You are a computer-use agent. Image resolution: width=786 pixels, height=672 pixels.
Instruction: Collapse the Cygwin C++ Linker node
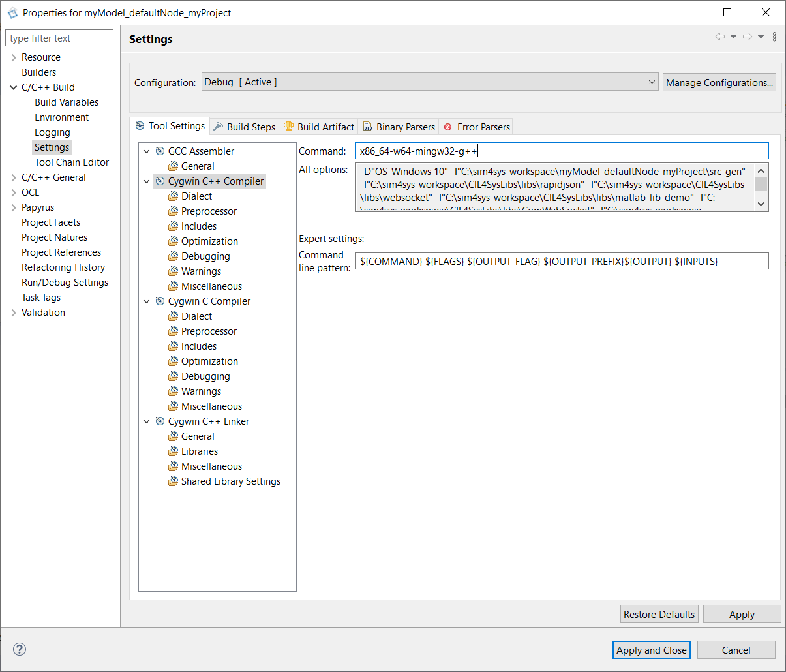click(x=147, y=421)
